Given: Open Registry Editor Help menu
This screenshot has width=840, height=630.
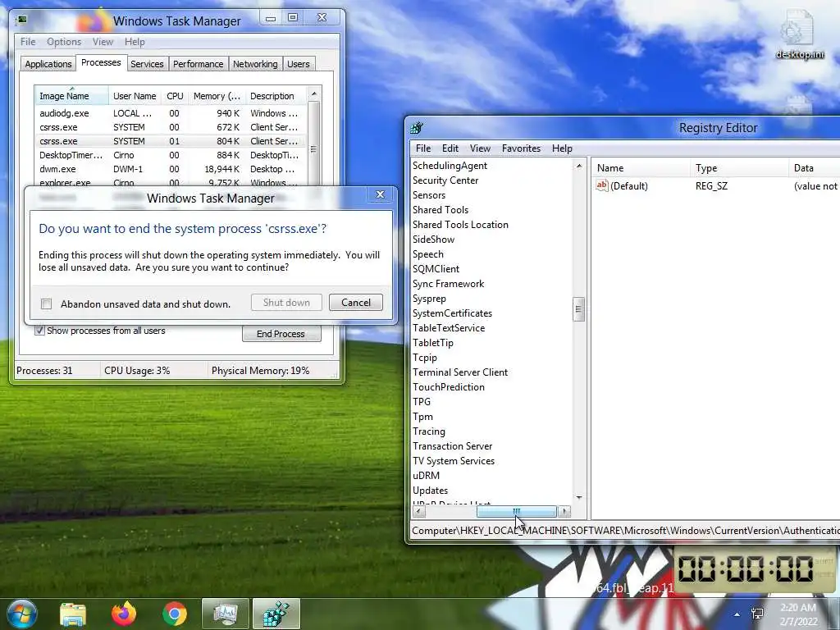Looking at the screenshot, I should (x=562, y=148).
